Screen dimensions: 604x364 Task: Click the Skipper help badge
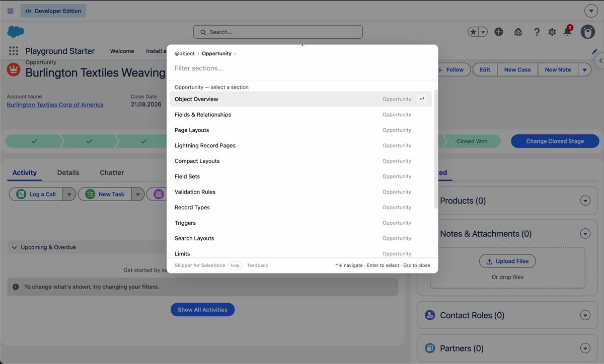(x=235, y=265)
